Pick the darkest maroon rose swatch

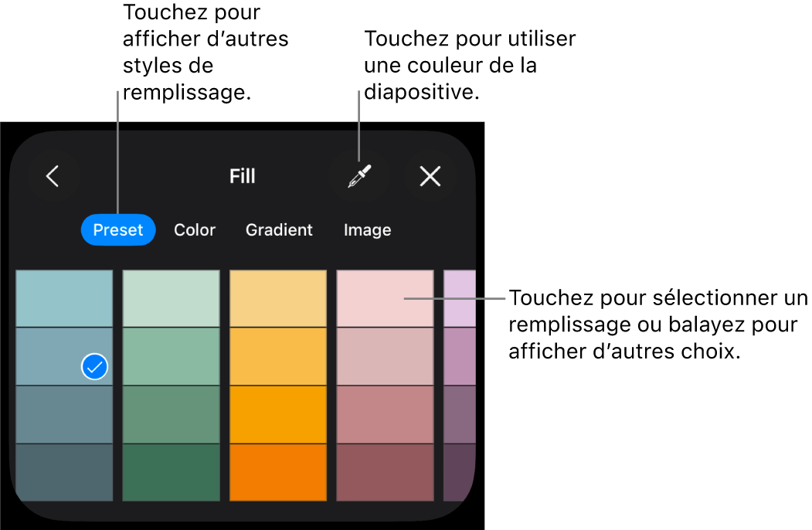(385, 471)
